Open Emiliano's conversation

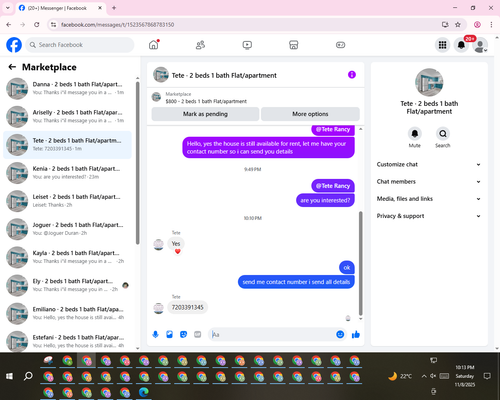coord(67,313)
